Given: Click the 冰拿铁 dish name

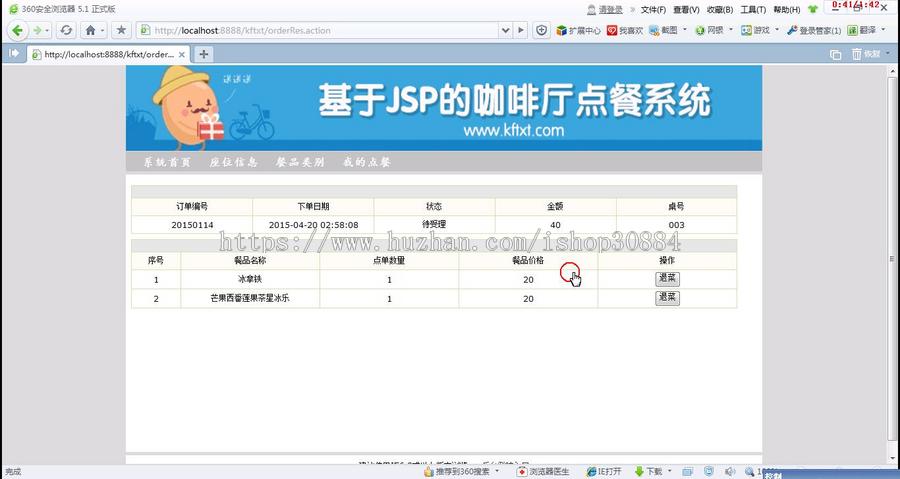Looking at the screenshot, I should 250,279.
